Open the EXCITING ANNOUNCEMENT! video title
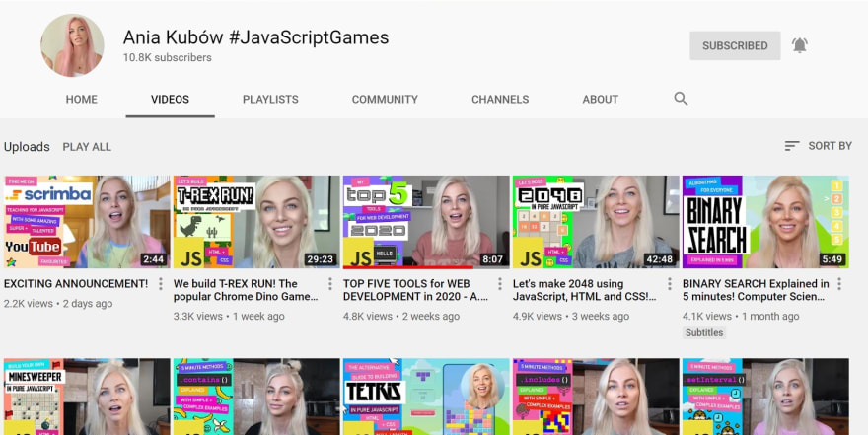 click(76, 284)
